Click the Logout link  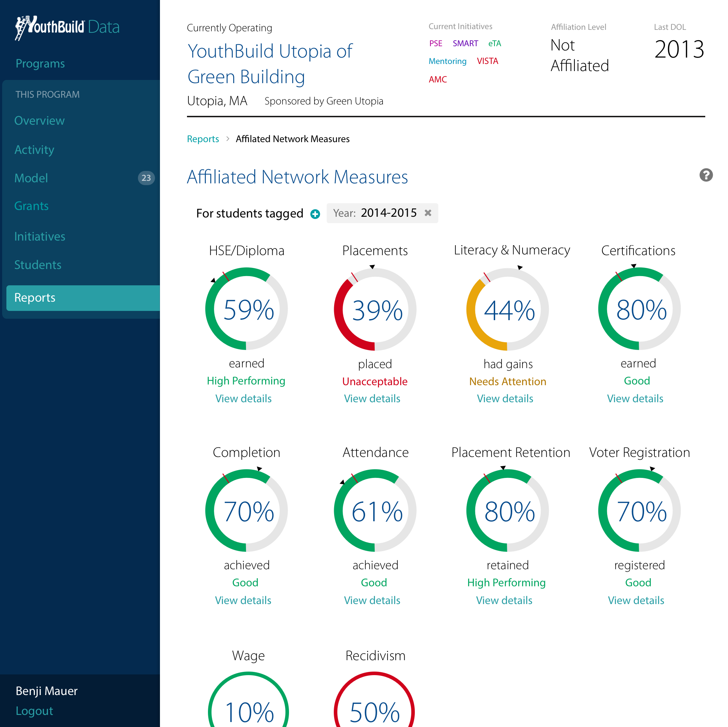(x=34, y=711)
